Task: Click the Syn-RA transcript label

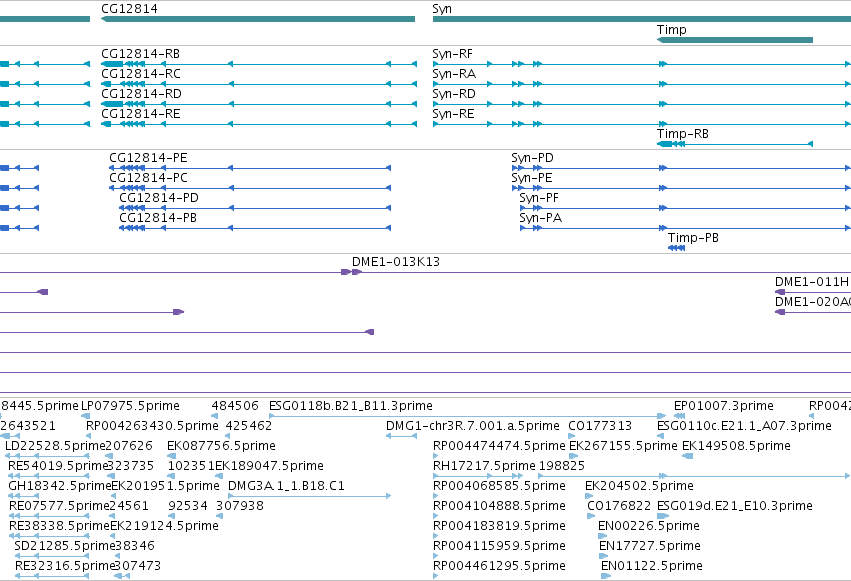Action: click(454, 74)
